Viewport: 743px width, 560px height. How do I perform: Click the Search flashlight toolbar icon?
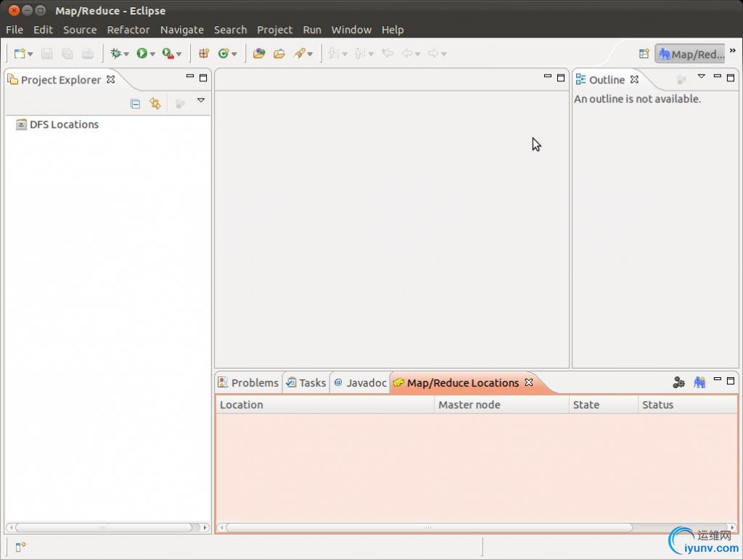point(299,53)
